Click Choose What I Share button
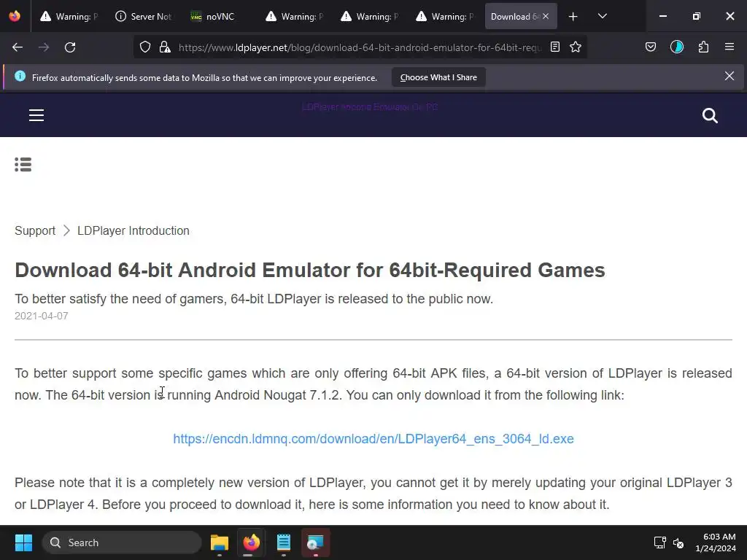The width and height of the screenshot is (747, 560). (x=438, y=77)
